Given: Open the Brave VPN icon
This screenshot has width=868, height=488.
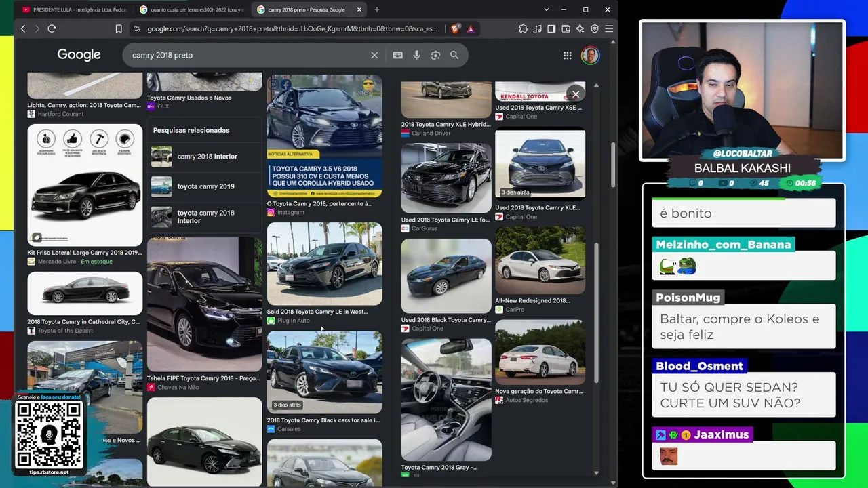Looking at the screenshot, I should (595, 28).
